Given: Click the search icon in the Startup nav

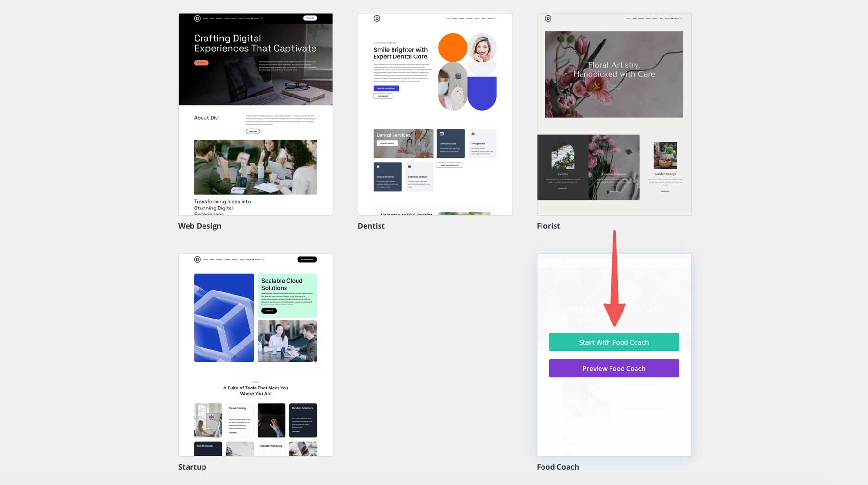Looking at the screenshot, I should click(263, 259).
